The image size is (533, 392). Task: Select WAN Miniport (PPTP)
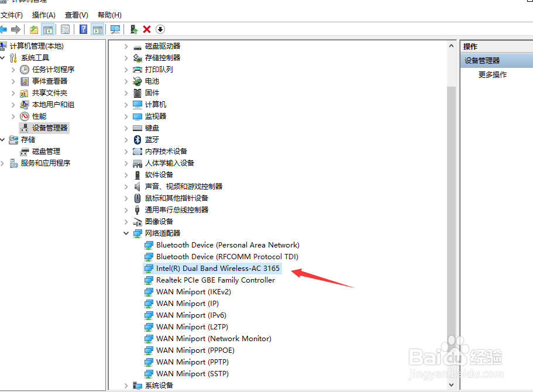point(192,362)
